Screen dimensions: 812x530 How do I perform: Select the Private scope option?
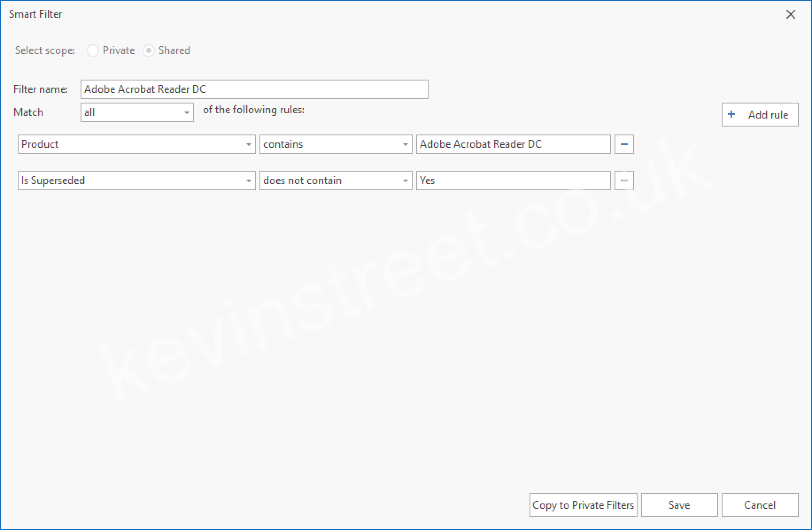pyautogui.click(x=93, y=50)
